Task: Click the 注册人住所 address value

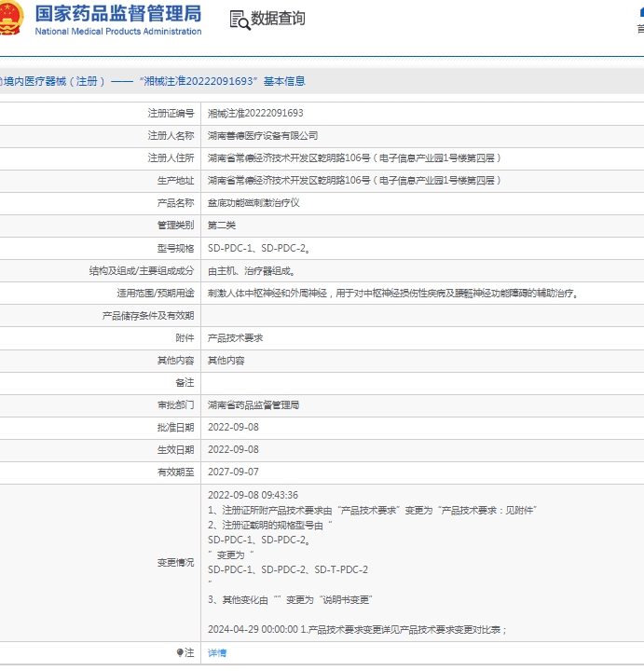Action: [354, 157]
